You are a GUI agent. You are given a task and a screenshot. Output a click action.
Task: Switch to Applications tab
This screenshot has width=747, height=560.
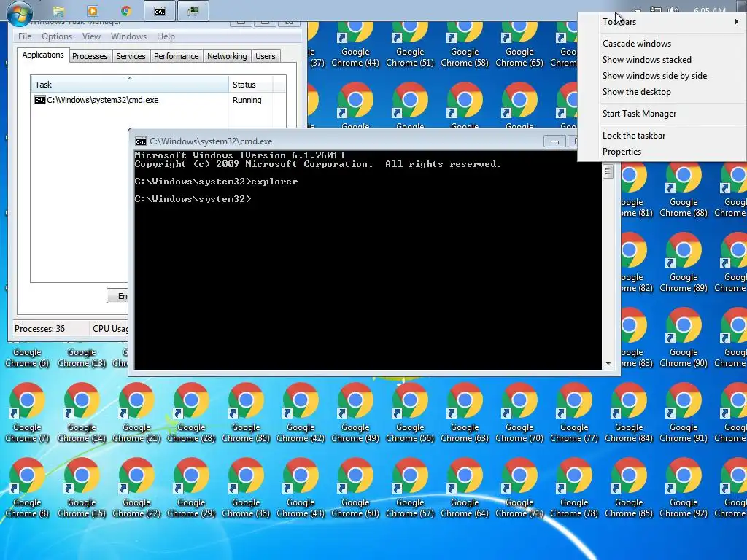[43, 55]
